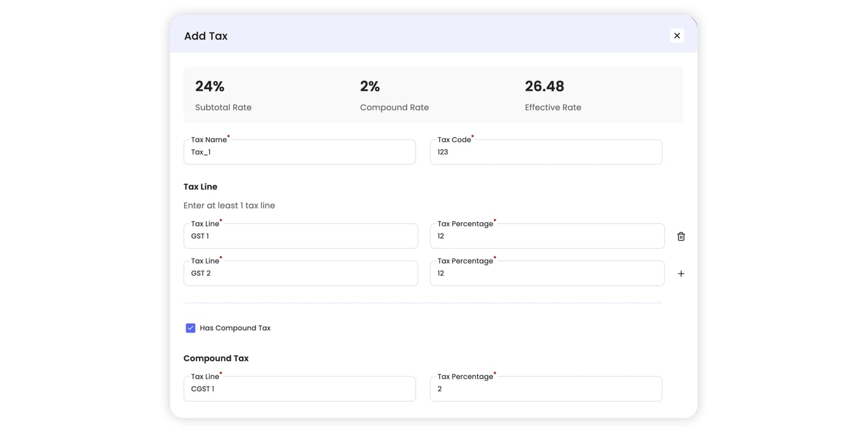Click the Has Compound Tax label text
This screenshot has width=868, height=433.
click(x=234, y=328)
